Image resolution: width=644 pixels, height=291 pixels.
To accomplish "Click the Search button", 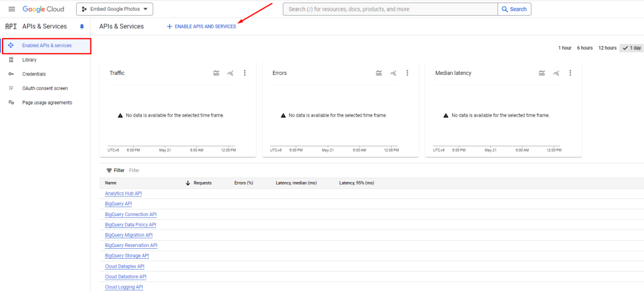I will pyautogui.click(x=514, y=9).
